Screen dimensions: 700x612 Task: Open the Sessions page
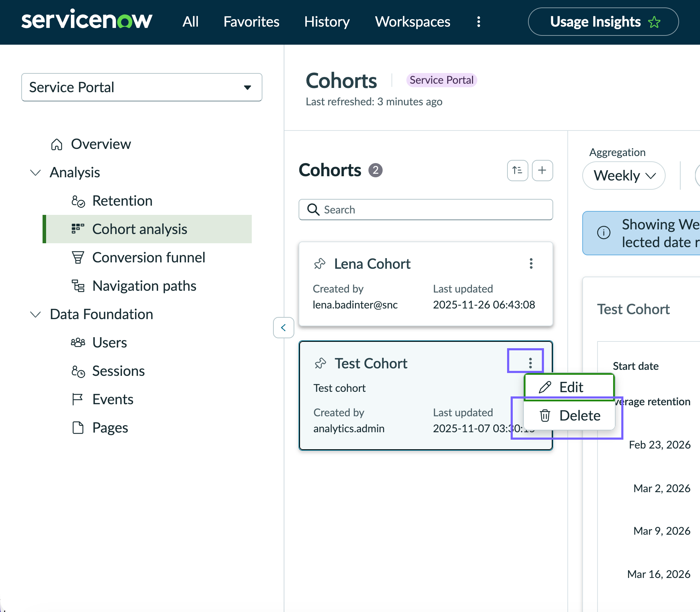[x=118, y=371]
